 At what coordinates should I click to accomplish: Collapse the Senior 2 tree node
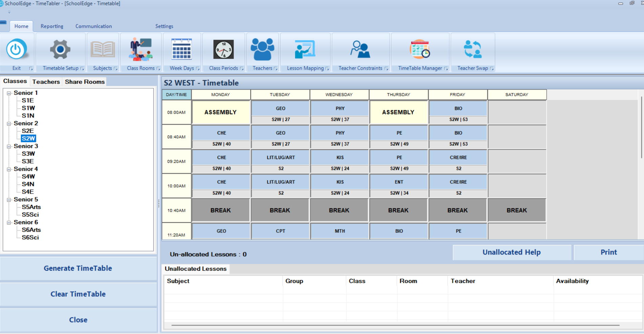[9, 124]
